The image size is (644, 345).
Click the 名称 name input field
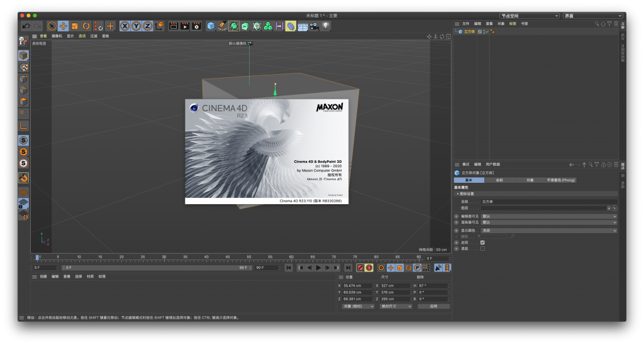[549, 202]
